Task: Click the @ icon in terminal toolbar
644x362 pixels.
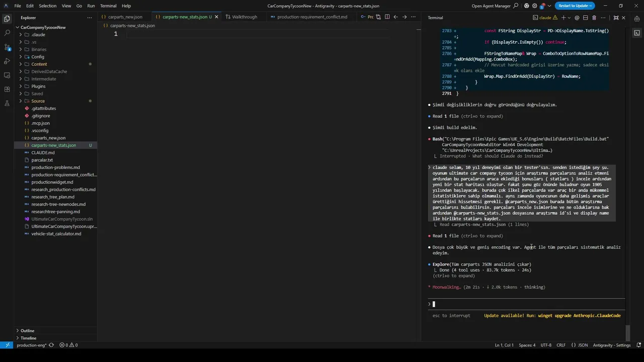Action: tap(577, 18)
